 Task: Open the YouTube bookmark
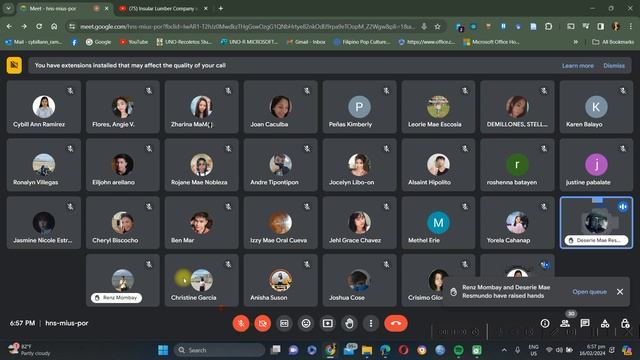coord(134,42)
